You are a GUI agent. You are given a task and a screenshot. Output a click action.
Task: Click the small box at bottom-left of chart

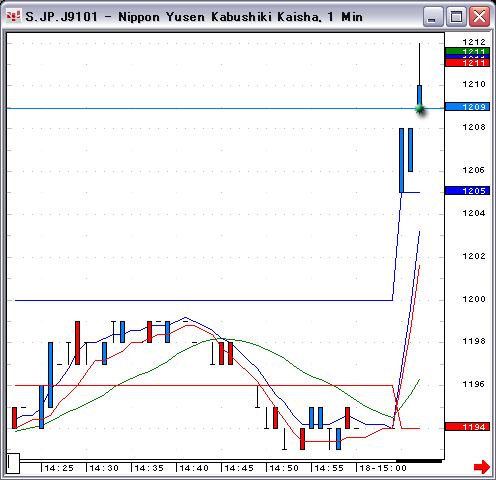click(x=13, y=463)
